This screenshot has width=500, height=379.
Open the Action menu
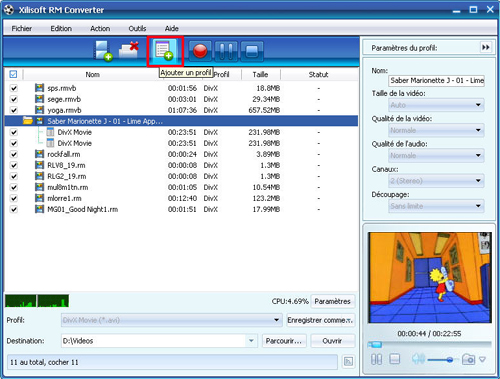100,28
